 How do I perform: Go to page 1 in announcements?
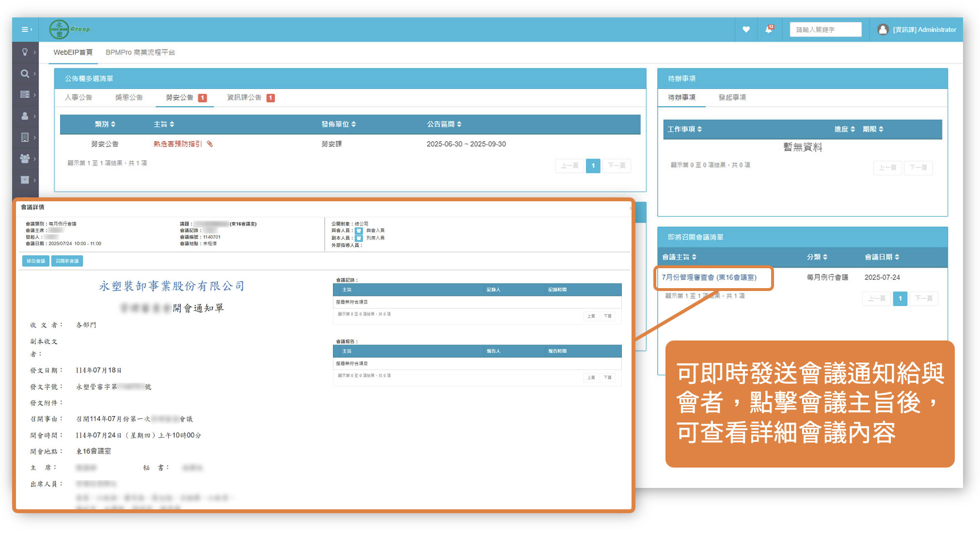tap(593, 166)
